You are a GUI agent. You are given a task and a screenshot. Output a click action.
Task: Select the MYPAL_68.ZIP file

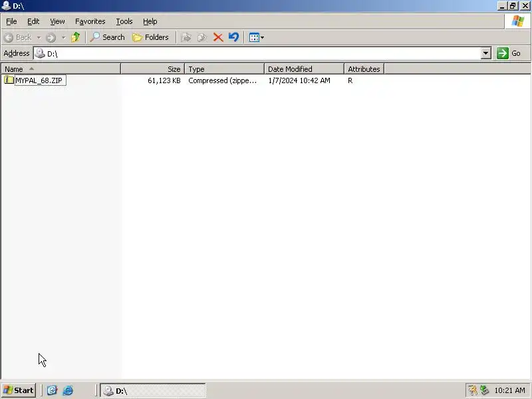[39, 80]
